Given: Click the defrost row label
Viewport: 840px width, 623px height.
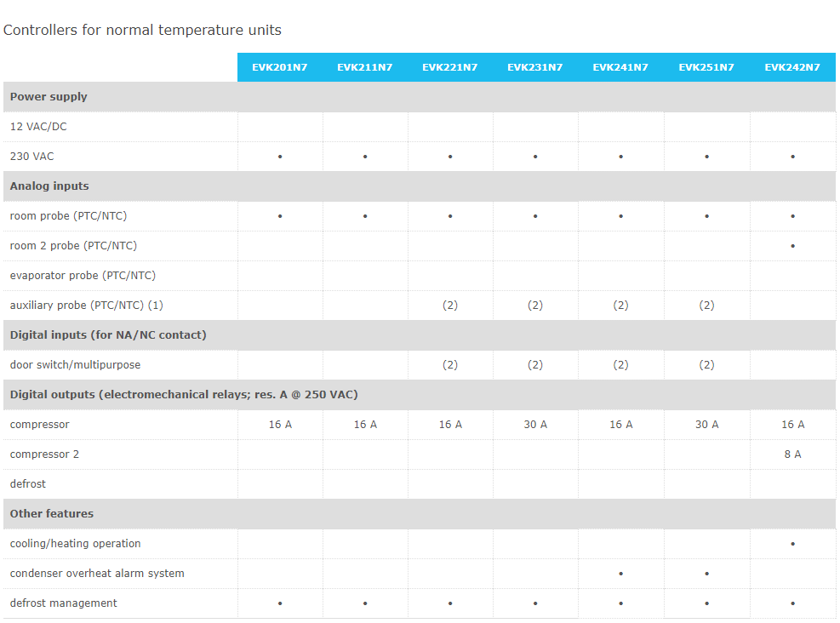Looking at the screenshot, I should [x=28, y=484].
